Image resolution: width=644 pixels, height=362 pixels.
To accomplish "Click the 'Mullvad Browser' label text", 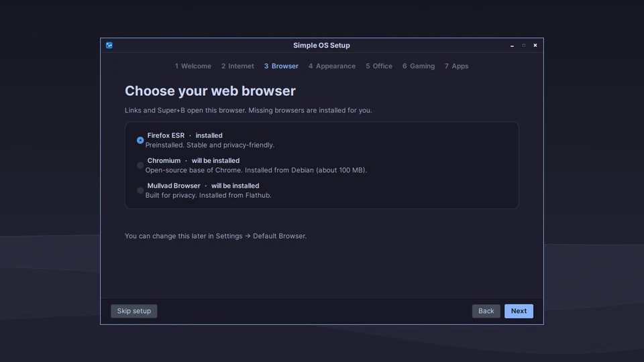I will 174,186.
